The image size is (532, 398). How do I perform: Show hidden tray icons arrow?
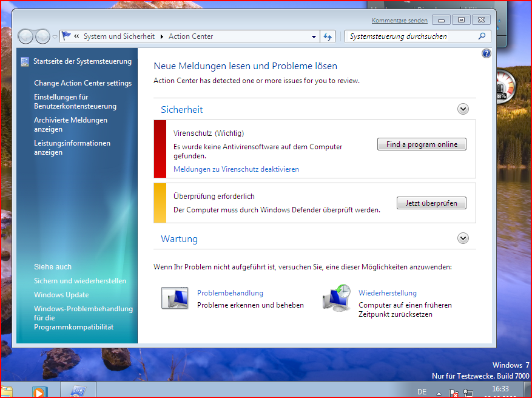tap(439, 394)
